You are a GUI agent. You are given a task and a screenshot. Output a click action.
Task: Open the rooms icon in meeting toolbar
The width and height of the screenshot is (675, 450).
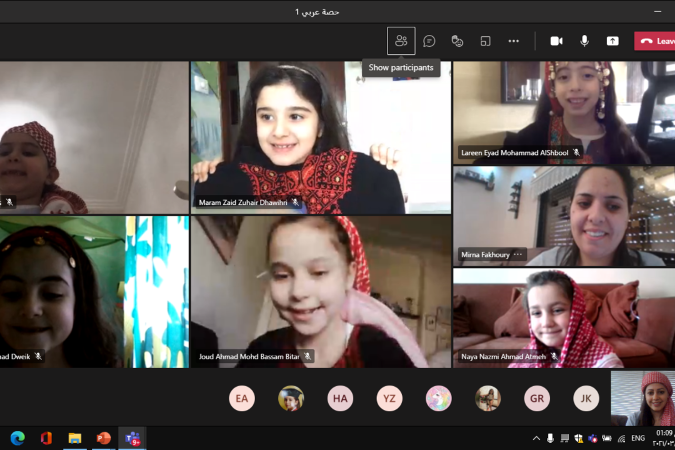pos(485,41)
